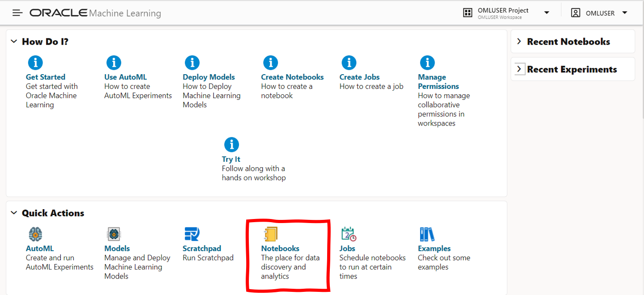This screenshot has height=295, width=644.
Task: Click the Models chip icon
Action: [x=114, y=234]
